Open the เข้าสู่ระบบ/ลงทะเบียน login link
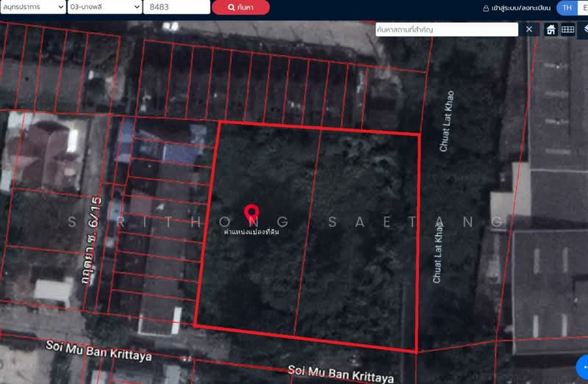Screen dimensions: 588x384 tap(521, 8)
